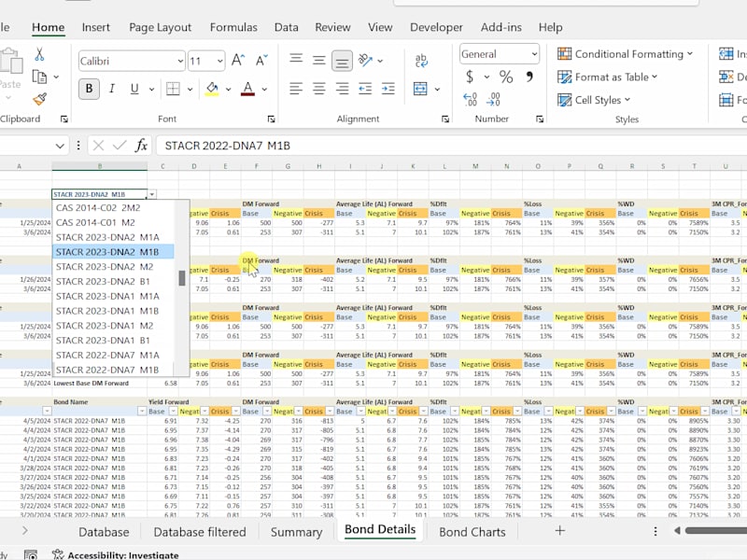Apply yellow fill color
The width and height of the screenshot is (747, 560).
point(212,89)
